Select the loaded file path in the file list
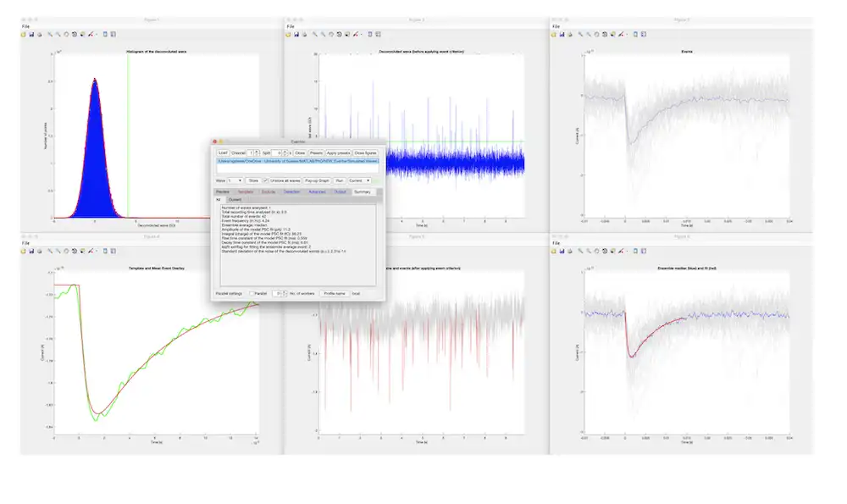The image size is (847, 504). point(297,161)
